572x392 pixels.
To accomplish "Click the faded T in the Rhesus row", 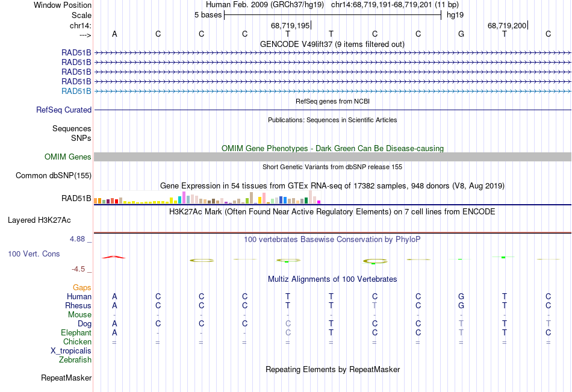I will point(375,305).
